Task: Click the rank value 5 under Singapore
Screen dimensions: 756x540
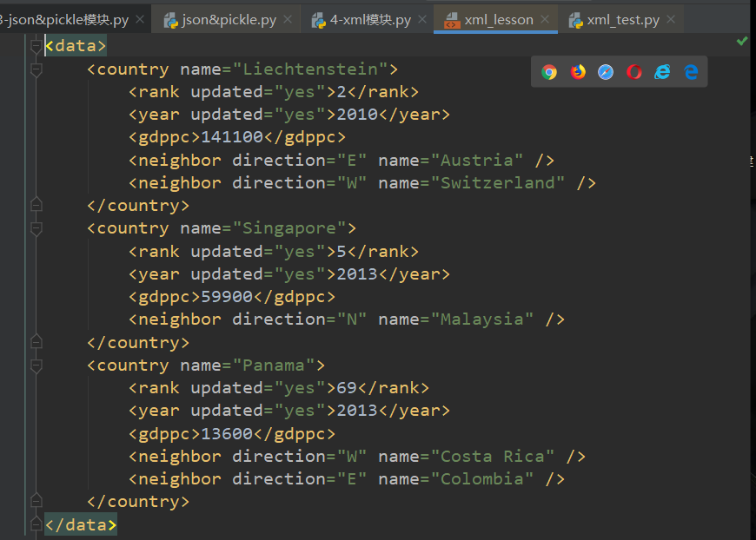Action: (342, 252)
